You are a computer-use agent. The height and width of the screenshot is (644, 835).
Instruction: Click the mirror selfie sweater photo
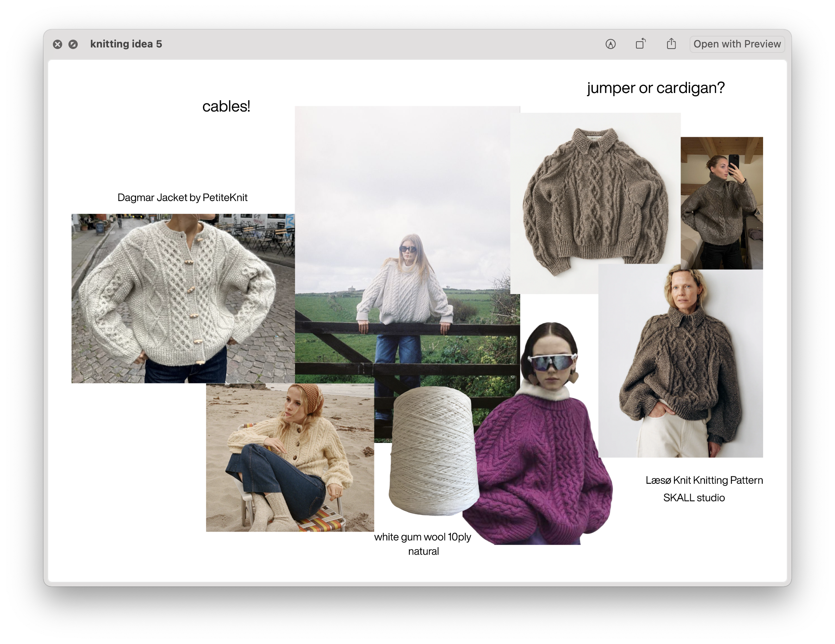click(x=721, y=203)
